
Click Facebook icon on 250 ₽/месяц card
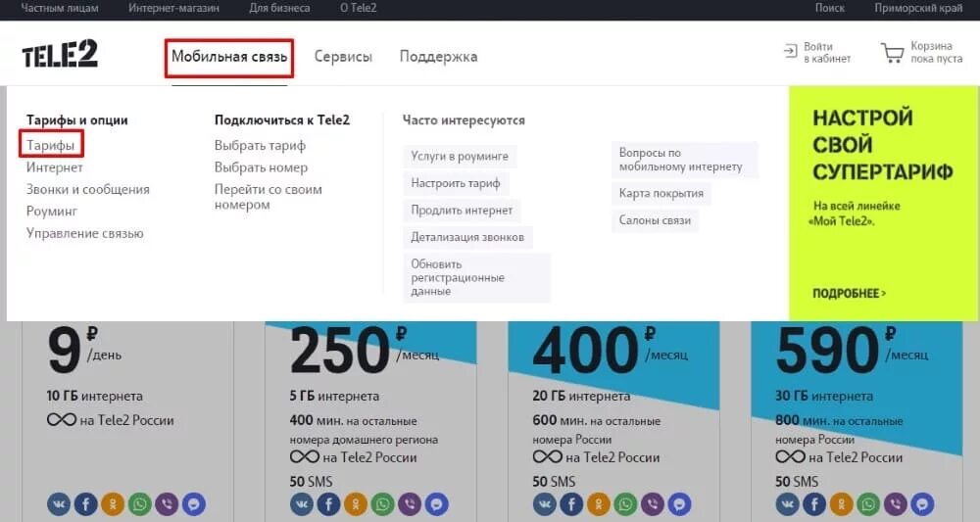pyautogui.click(x=328, y=504)
